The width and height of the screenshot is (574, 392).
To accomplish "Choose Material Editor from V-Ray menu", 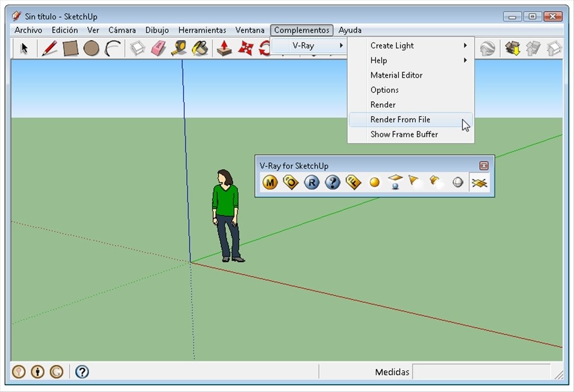I will tap(411, 75).
